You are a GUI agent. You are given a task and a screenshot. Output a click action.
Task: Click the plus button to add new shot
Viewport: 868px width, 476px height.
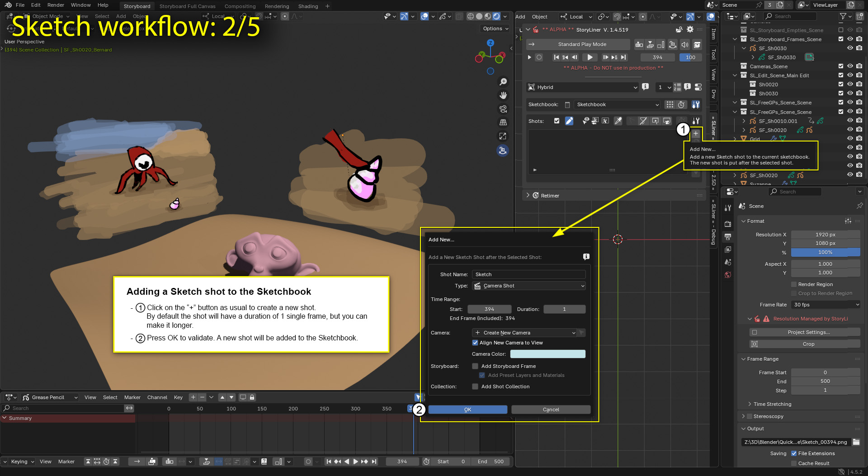tap(696, 133)
